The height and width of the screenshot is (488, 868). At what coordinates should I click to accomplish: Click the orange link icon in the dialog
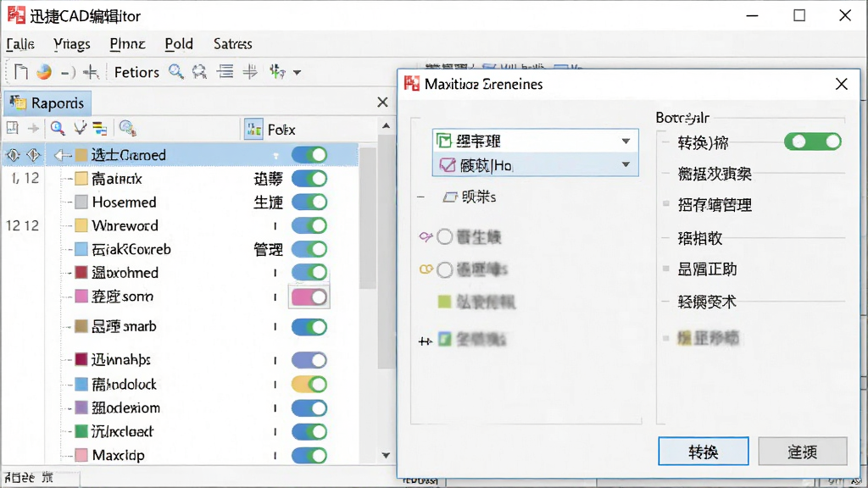click(x=426, y=269)
